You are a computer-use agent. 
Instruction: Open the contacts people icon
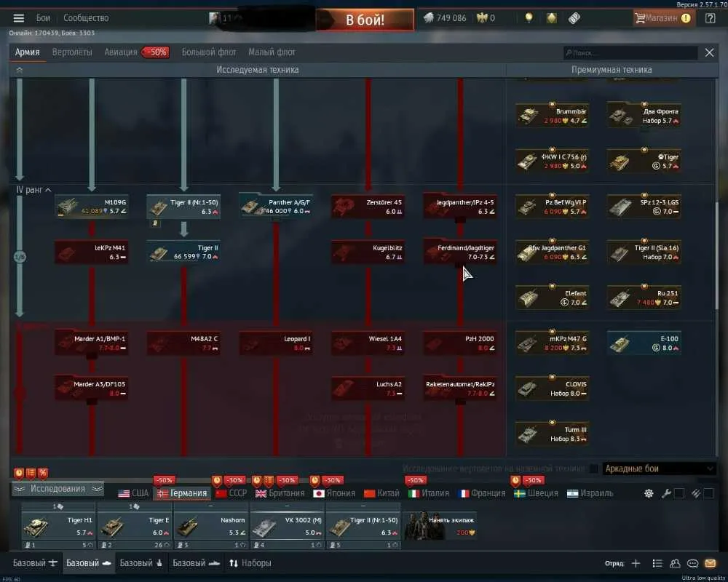point(675,563)
